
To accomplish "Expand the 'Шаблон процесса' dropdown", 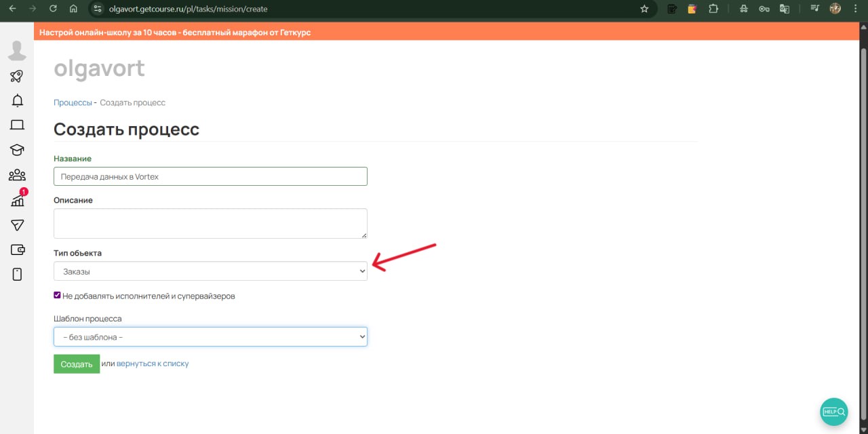I will pos(210,337).
